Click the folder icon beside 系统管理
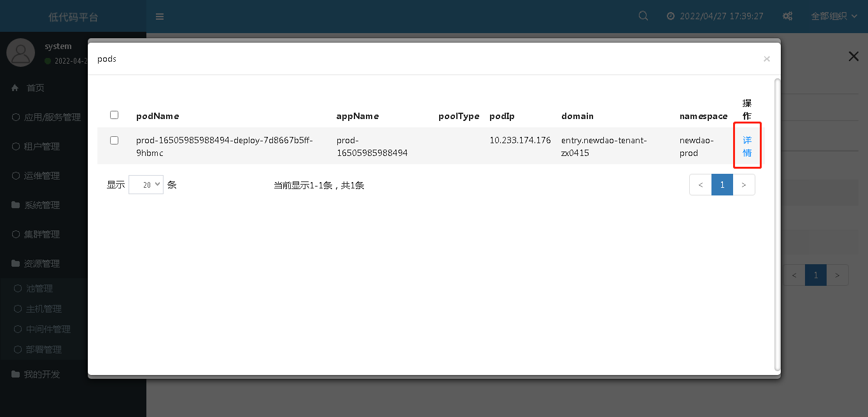The width and height of the screenshot is (868, 417). pos(16,205)
